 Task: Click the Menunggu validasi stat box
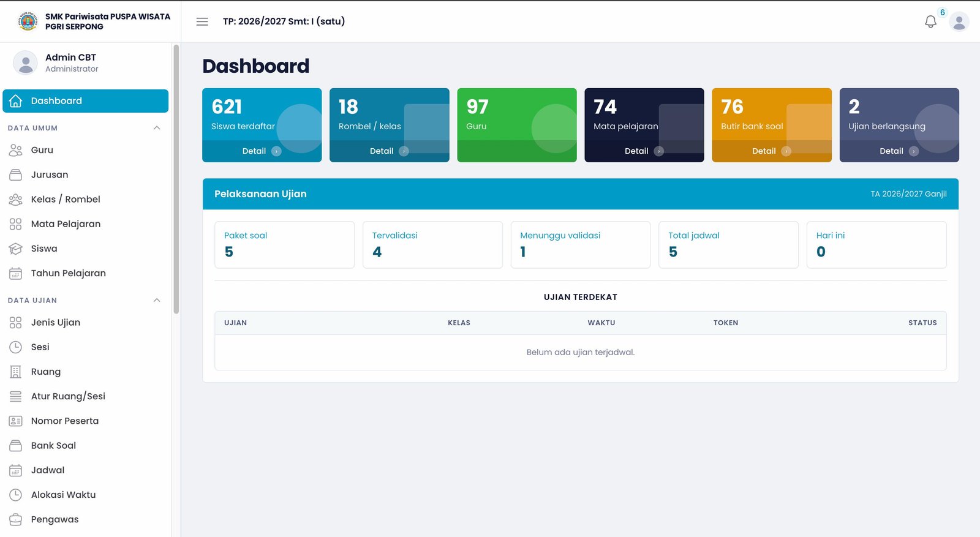click(581, 245)
